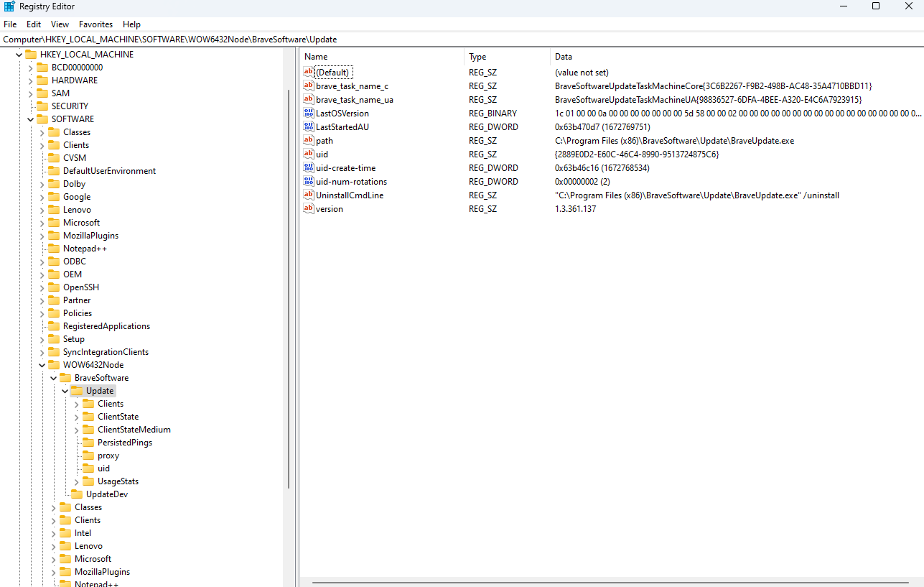Click the icon beside uid-create-time
Viewport: 924px width, 587px height.
point(309,167)
